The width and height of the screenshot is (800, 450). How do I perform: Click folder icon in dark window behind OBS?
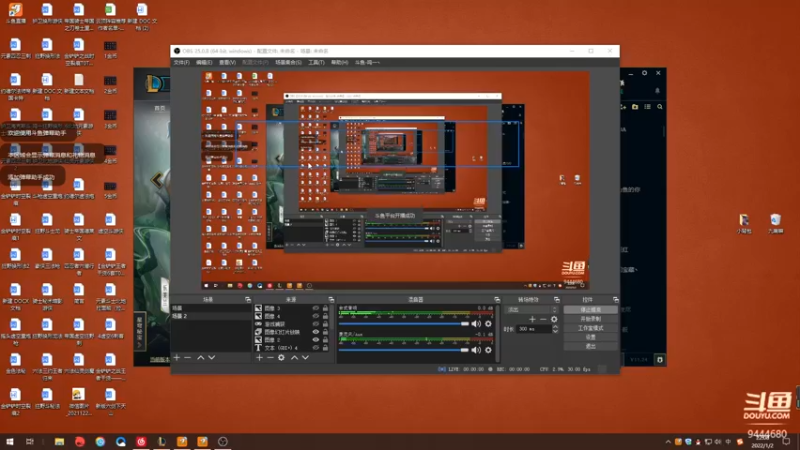(x=635, y=107)
